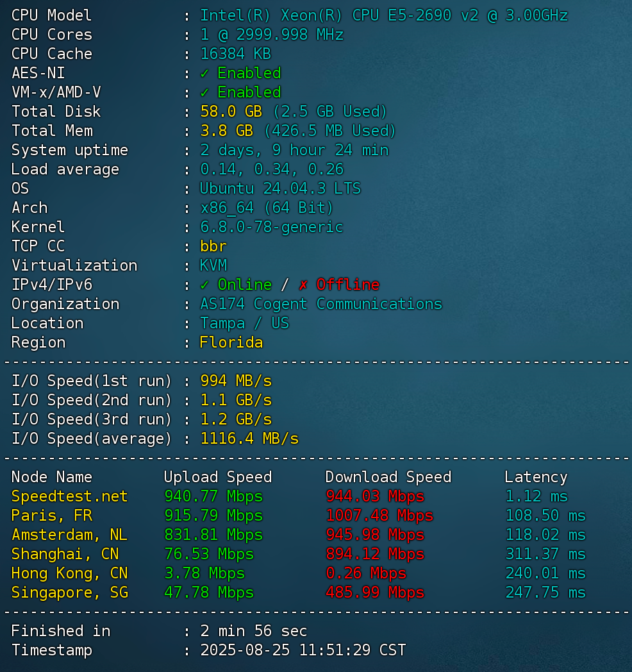Select the load average '0.14, 0.34, 0.26'
The image size is (632, 672).
272,170
